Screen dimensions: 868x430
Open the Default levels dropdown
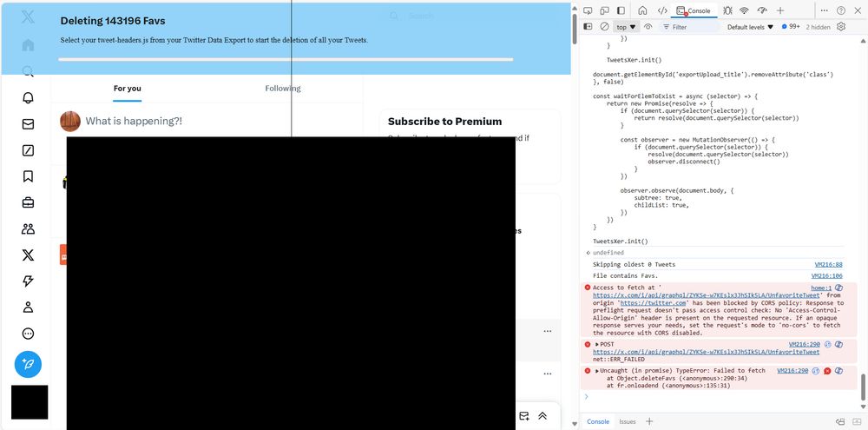tap(750, 27)
